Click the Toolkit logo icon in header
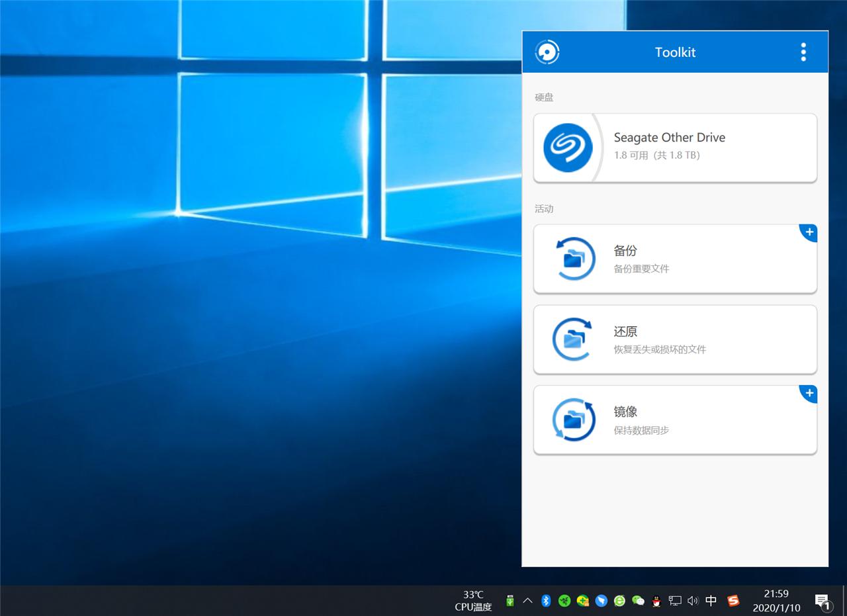This screenshot has height=616, width=847. click(547, 52)
